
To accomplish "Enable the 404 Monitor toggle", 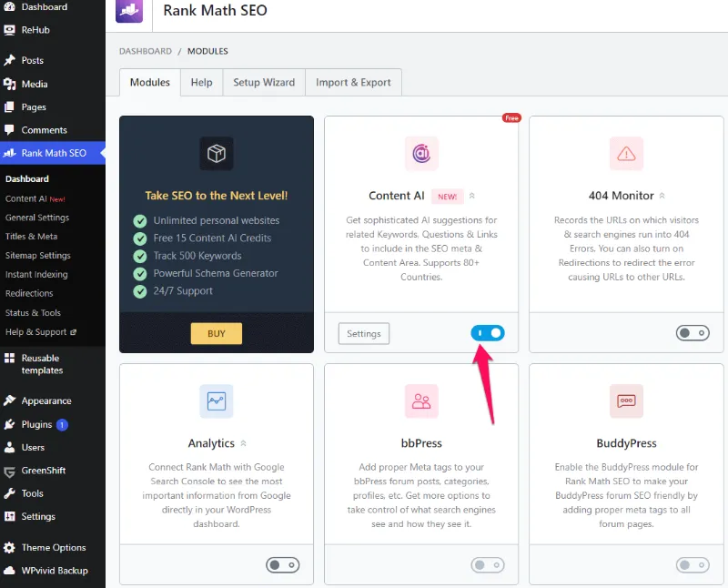I will pyautogui.click(x=693, y=333).
